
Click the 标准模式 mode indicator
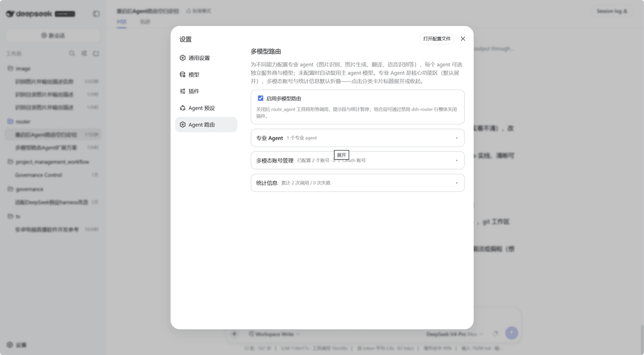tap(199, 11)
